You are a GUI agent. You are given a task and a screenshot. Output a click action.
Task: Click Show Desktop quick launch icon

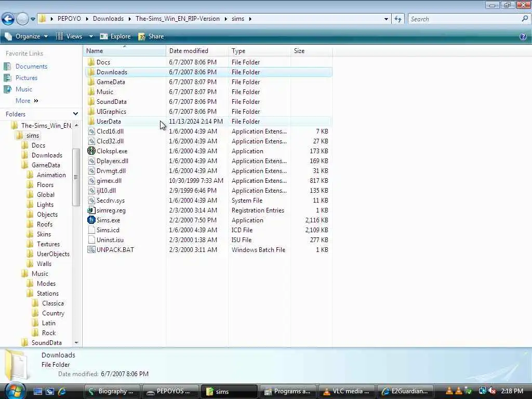click(x=37, y=392)
